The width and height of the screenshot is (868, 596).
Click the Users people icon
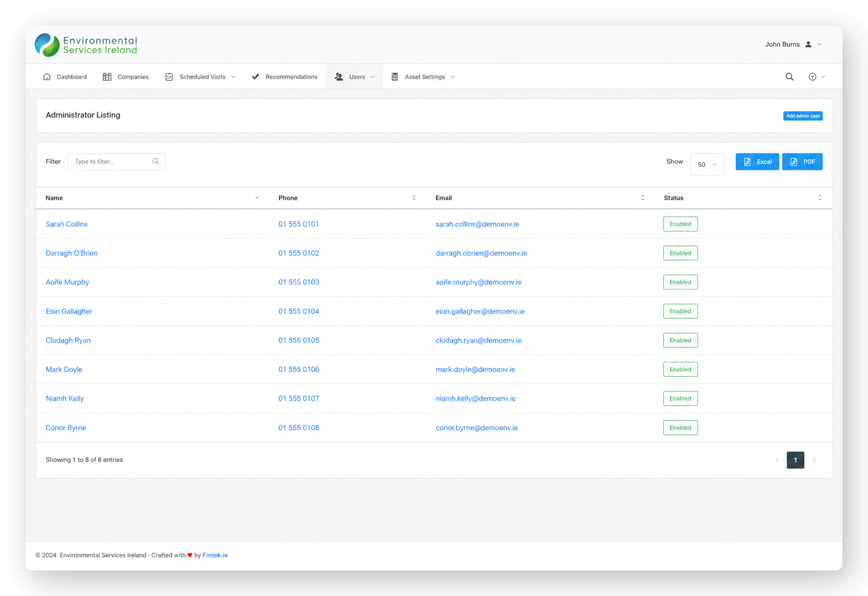339,77
